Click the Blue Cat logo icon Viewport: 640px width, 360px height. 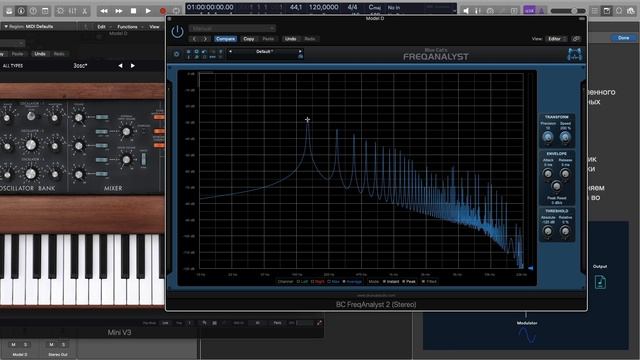(x=575, y=54)
